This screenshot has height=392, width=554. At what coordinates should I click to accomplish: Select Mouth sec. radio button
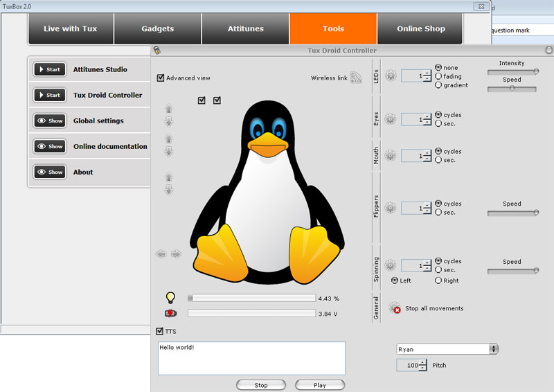point(438,160)
